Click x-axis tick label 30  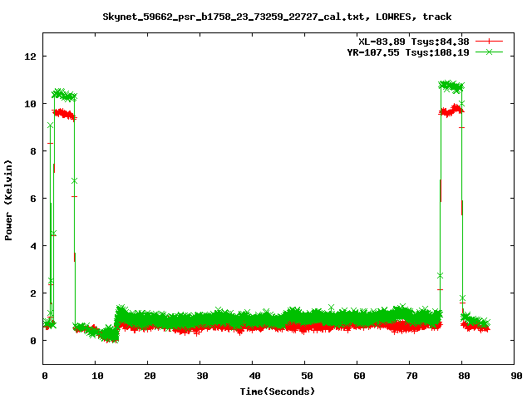(202, 376)
